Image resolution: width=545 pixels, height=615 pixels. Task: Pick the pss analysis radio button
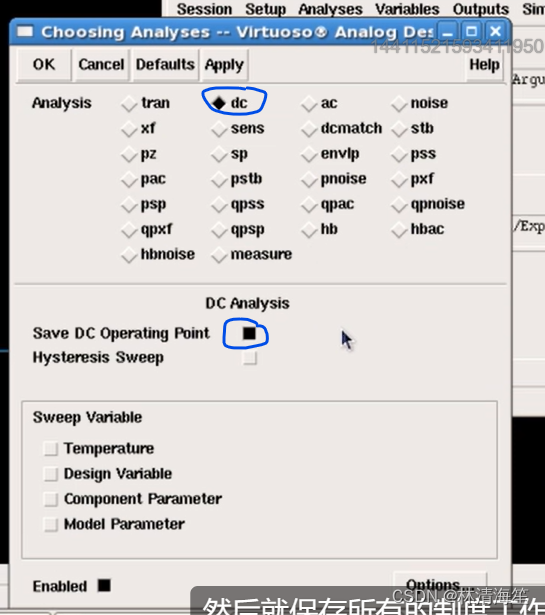point(399,154)
